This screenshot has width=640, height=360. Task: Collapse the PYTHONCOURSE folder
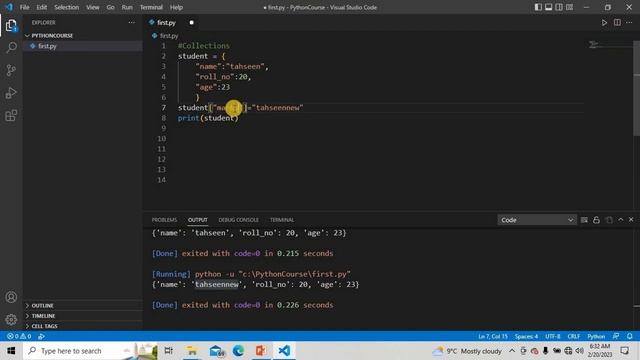click(x=83, y=36)
